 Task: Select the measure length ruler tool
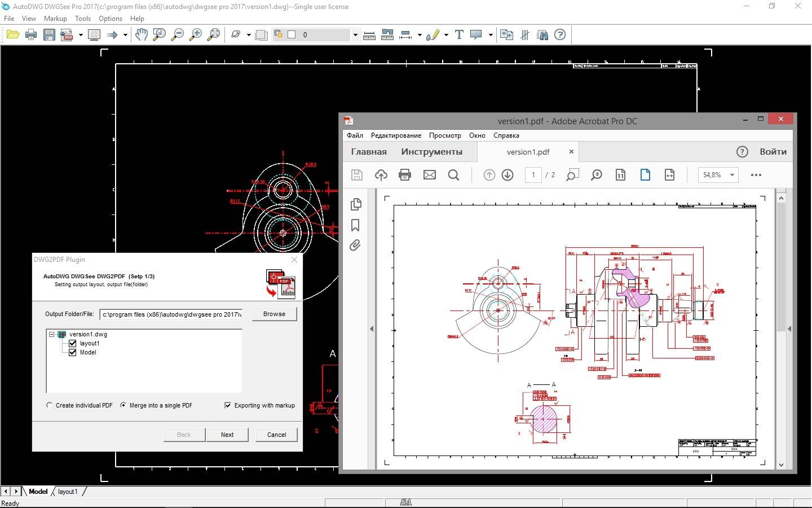point(369,35)
